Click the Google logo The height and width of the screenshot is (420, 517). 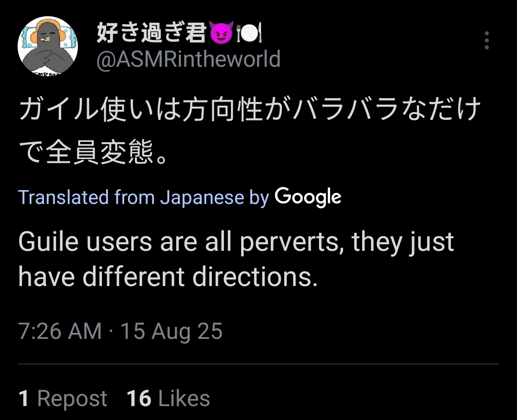coord(308,197)
